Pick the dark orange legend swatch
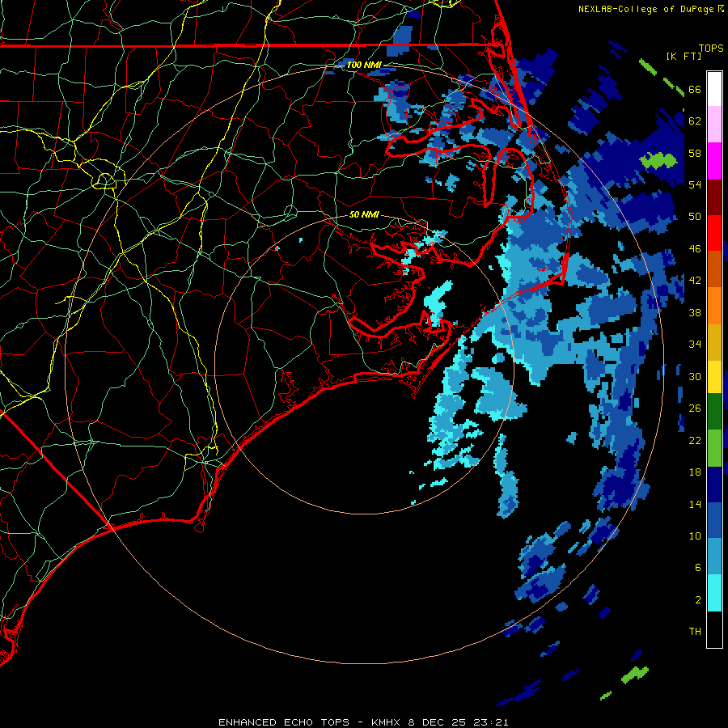Image resolution: width=728 pixels, height=728 pixels. click(714, 269)
